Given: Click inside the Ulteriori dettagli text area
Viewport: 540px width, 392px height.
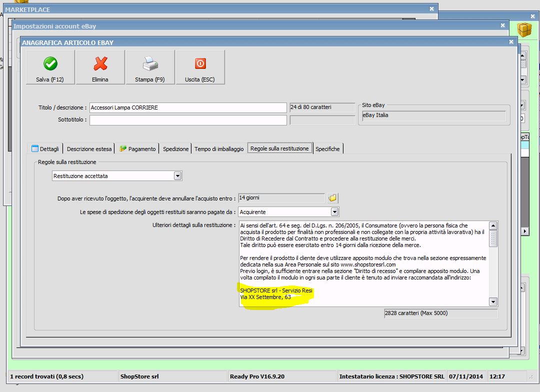Looking at the screenshot, I should (x=363, y=264).
